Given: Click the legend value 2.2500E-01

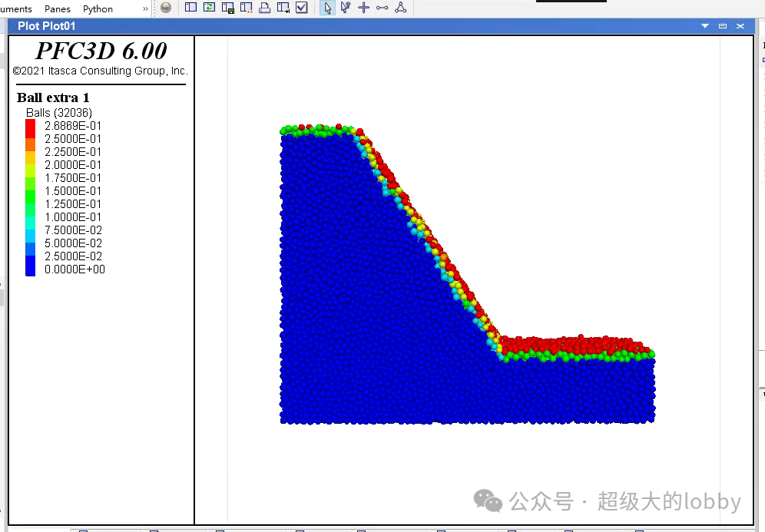Looking at the screenshot, I should tap(73, 152).
